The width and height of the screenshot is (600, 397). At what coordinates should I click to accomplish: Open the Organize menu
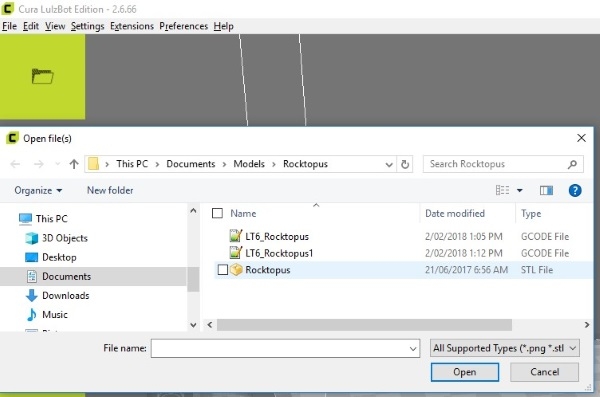[x=38, y=190]
